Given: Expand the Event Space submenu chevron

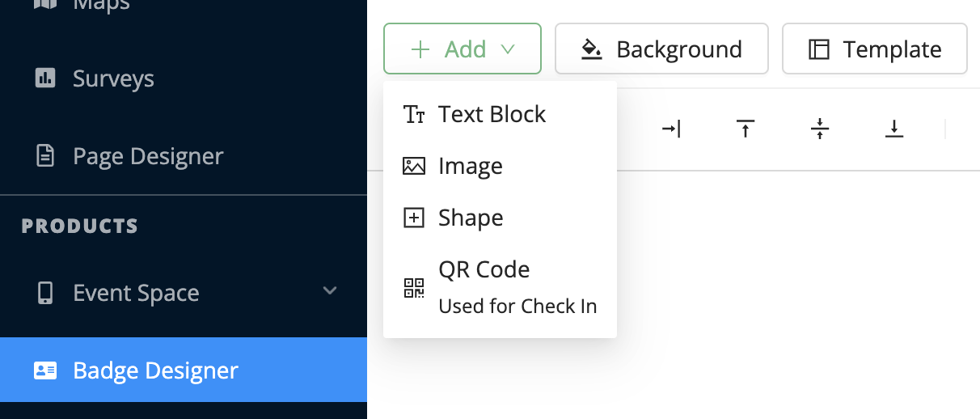Looking at the screenshot, I should pyautogui.click(x=330, y=290).
